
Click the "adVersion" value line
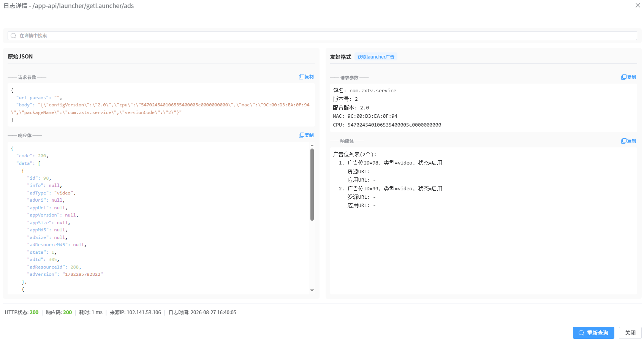pos(65,274)
